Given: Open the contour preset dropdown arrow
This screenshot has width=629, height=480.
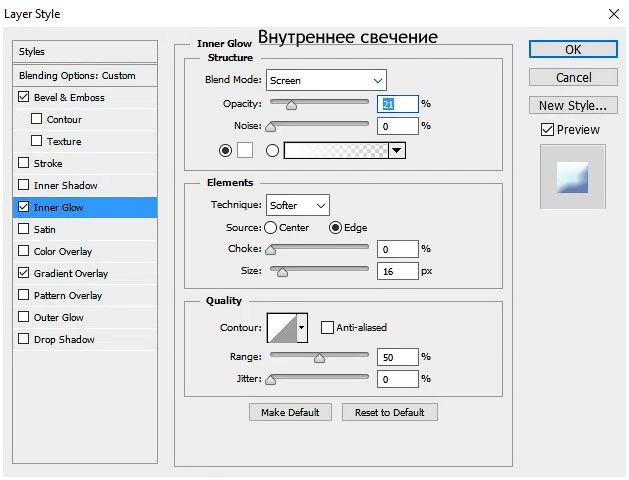Looking at the screenshot, I should [302, 328].
